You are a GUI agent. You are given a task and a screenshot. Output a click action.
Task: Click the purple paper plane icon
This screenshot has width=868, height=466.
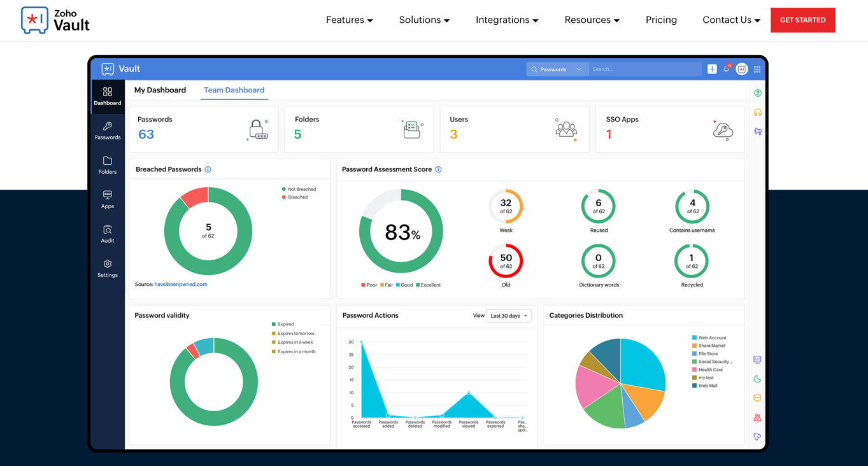coord(757,437)
